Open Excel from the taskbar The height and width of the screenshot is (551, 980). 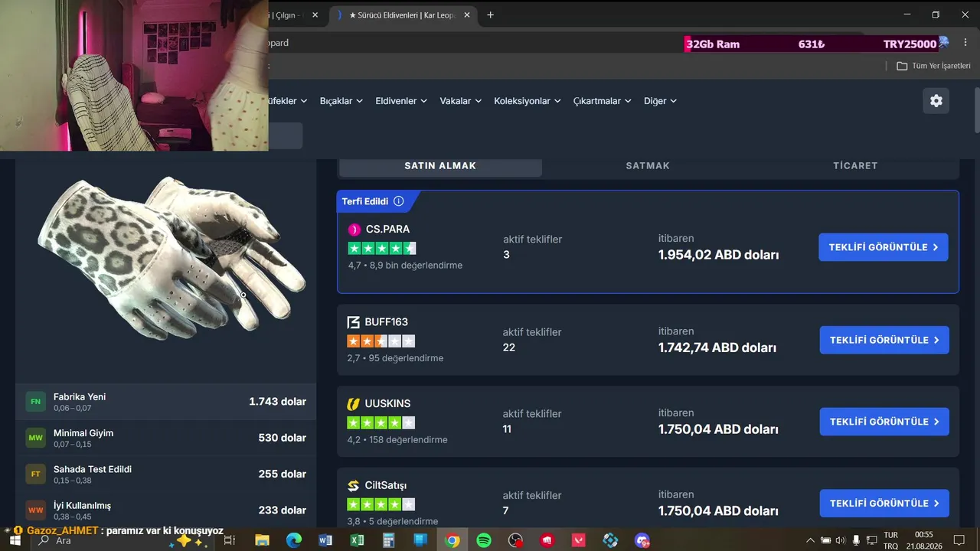click(357, 540)
